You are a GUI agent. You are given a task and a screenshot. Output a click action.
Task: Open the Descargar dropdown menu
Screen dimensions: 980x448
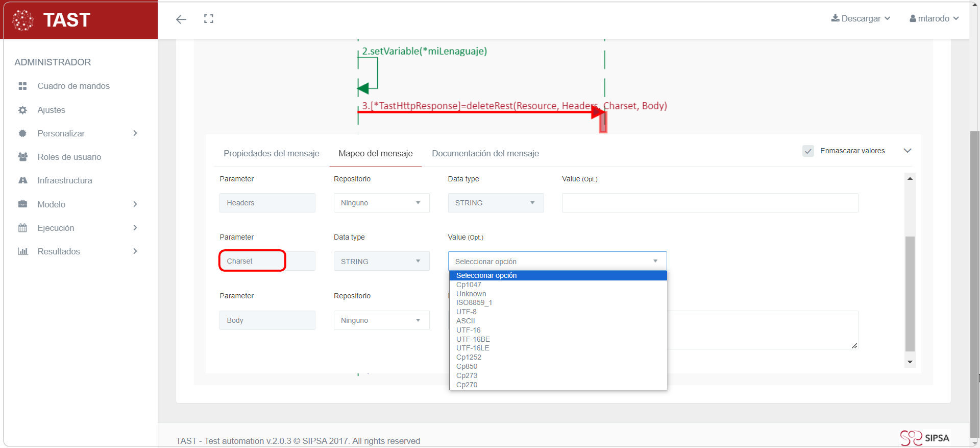pos(861,18)
